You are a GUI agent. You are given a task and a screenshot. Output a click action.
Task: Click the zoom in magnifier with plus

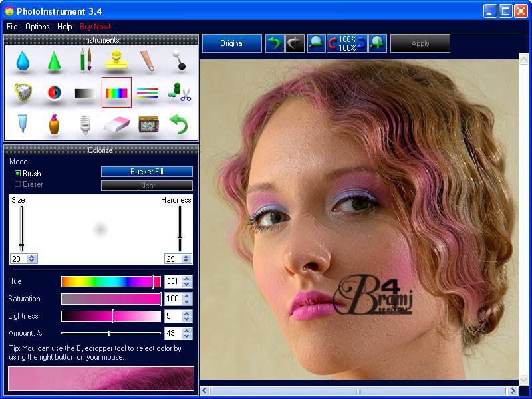click(378, 43)
